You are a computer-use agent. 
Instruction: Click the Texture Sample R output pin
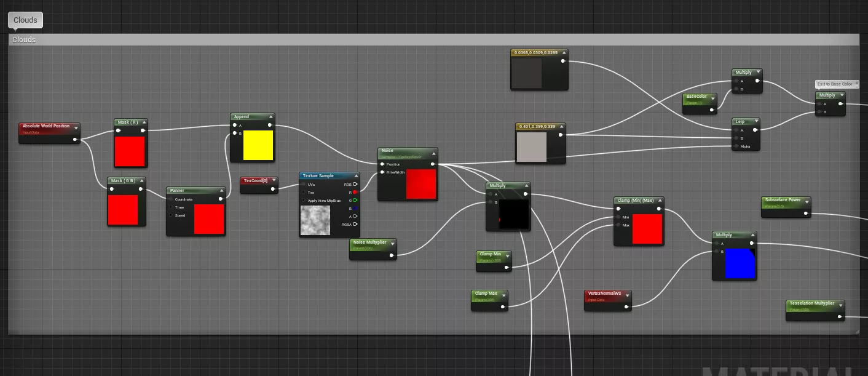point(355,192)
